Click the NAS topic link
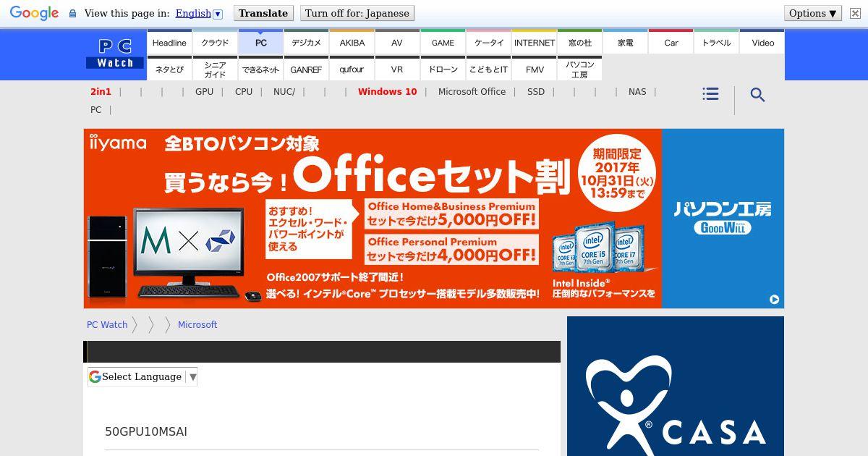This screenshot has width=868, height=456. pyautogui.click(x=637, y=91)
